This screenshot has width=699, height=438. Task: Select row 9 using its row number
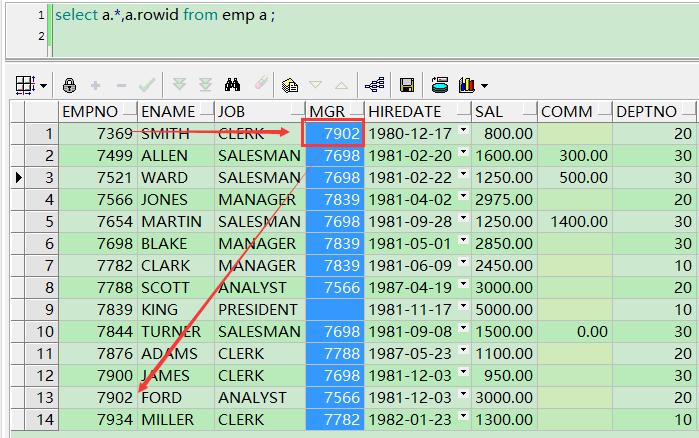[x=46, y=309]
